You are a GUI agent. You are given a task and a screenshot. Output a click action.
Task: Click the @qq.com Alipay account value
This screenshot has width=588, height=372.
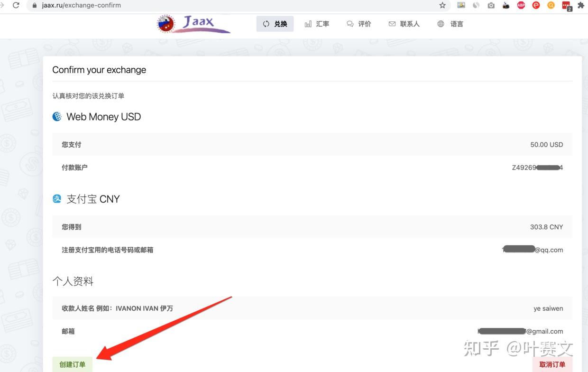point(533,250)
